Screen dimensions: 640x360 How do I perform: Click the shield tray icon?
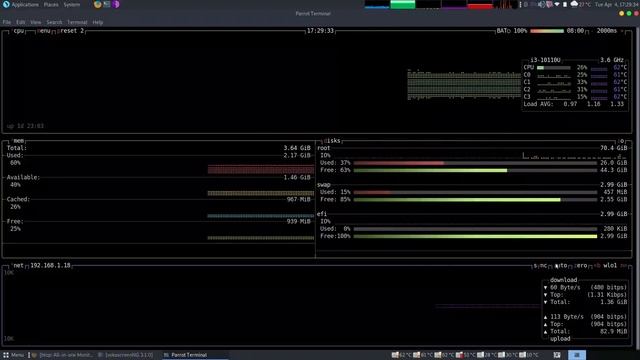[549, 4]
